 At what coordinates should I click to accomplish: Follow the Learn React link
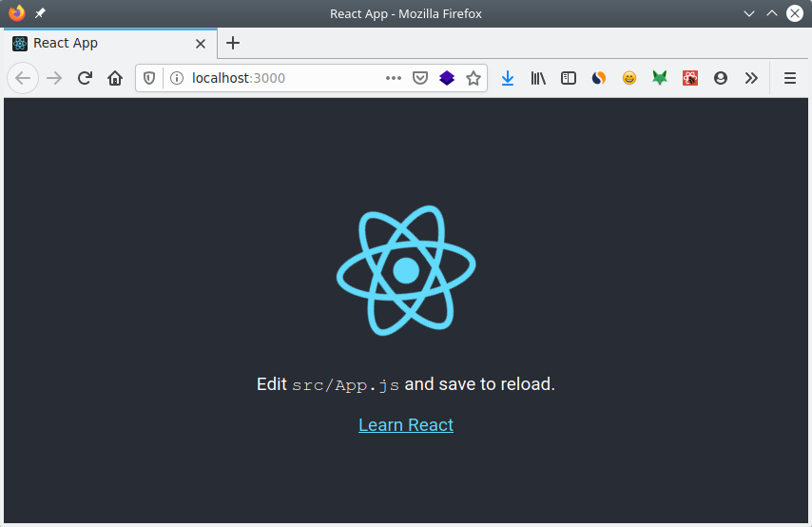(406, 425)
